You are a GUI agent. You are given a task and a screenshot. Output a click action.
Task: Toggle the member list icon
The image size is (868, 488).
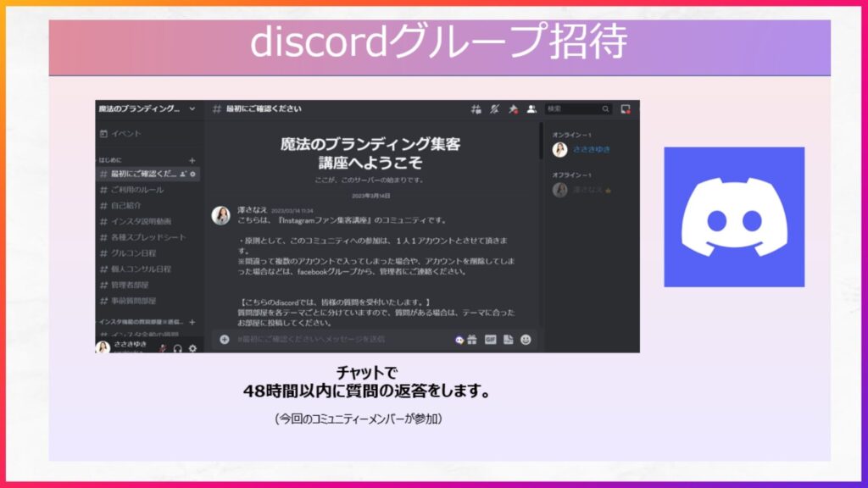531,109
